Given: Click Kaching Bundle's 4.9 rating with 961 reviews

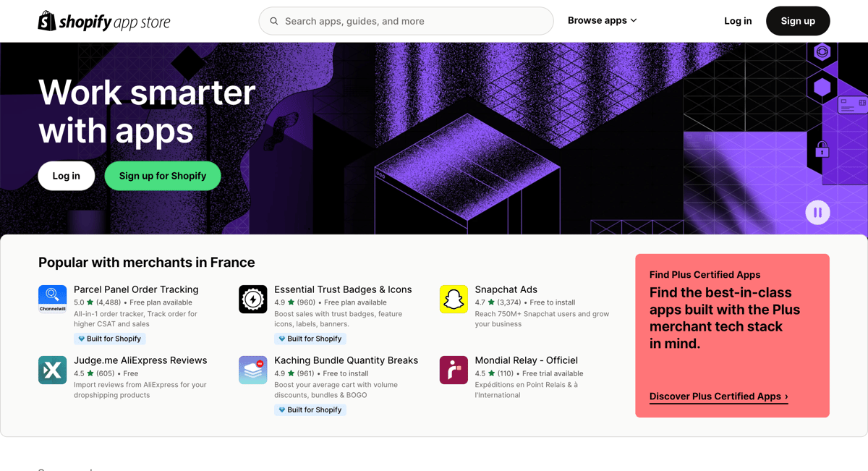Looking at the screenshot, I should click(x=294, y=373).
